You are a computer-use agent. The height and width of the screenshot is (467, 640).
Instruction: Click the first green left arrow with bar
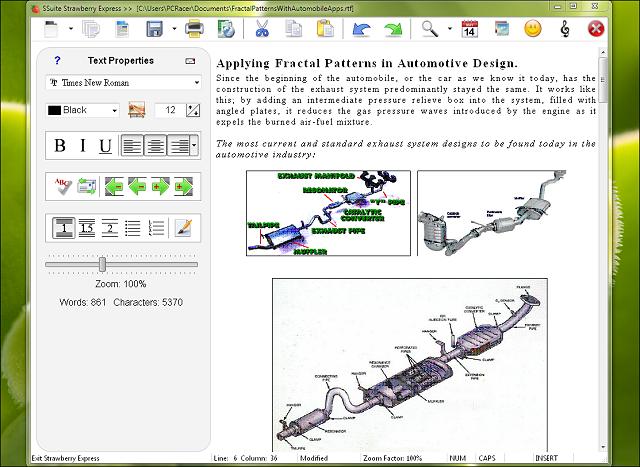coord(114,187)
